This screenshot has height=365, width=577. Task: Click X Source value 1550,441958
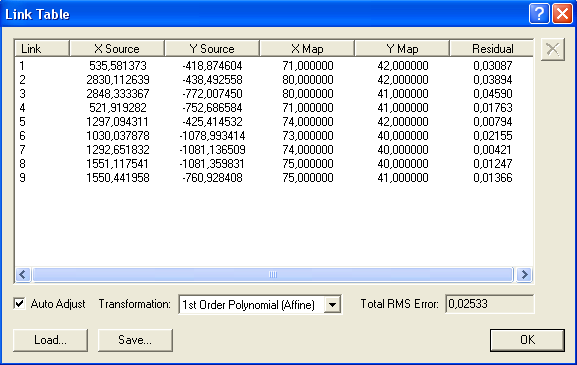point(118,178)
